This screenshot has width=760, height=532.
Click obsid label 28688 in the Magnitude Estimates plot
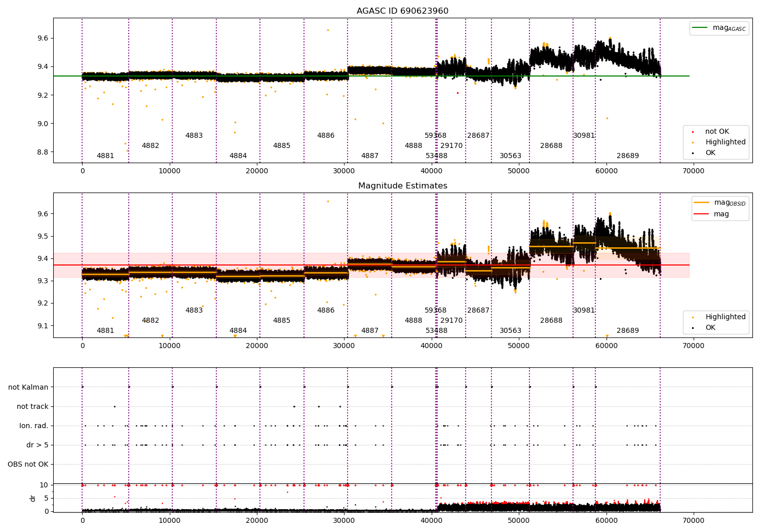pos(551,321)
